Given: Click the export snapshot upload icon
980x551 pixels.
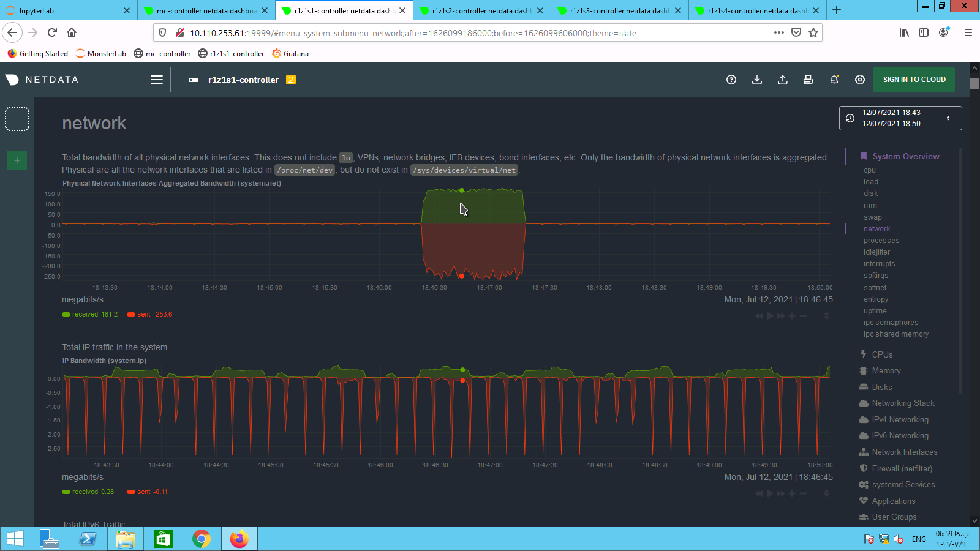Looking at the screenshot, I should tap(783, 80).
